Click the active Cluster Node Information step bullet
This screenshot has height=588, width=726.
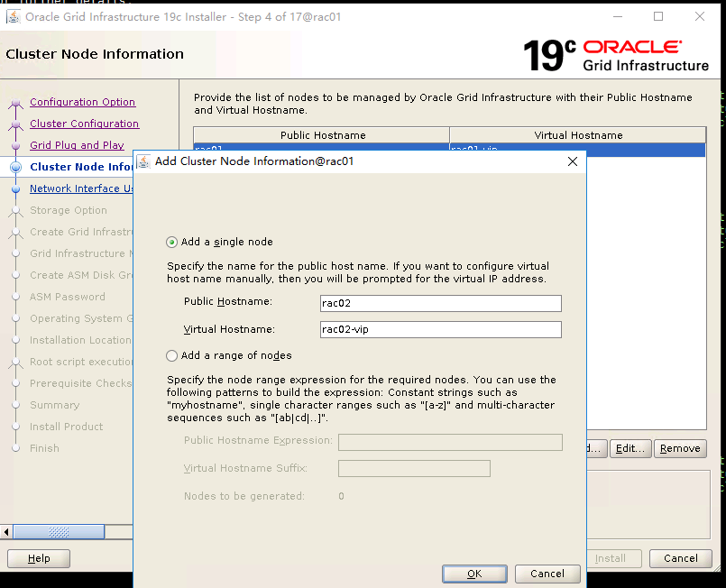tap(15, 167)
